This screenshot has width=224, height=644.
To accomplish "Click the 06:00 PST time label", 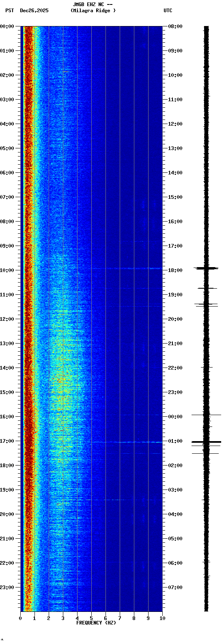I will (7, 173).
